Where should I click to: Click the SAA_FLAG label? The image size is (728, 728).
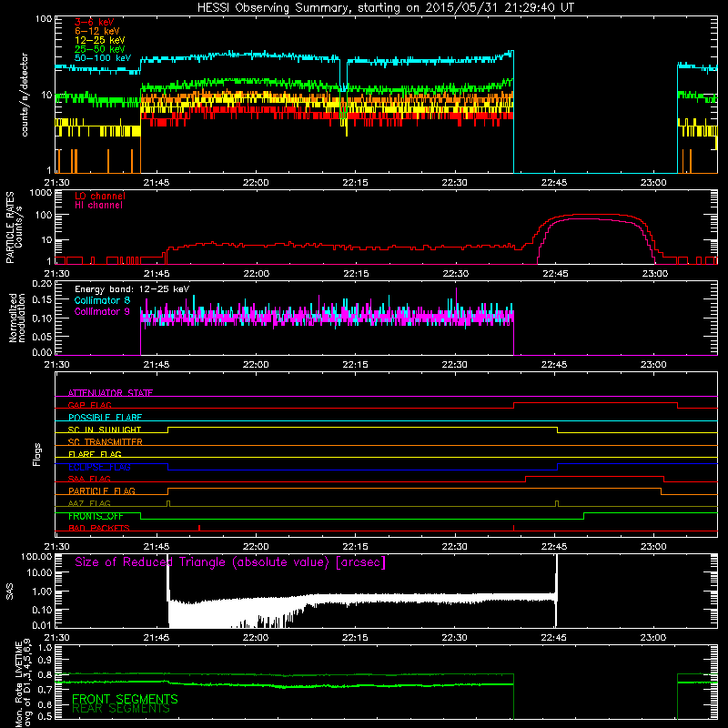(89, 480)
